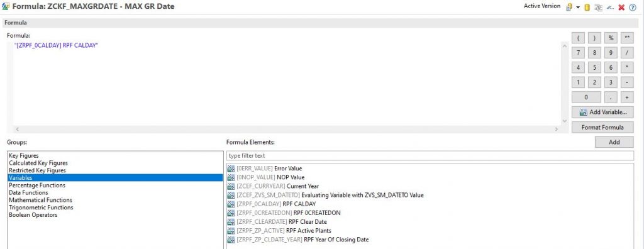Click keypad digit 0
The image size is (644, 249).
coord(586,97)
